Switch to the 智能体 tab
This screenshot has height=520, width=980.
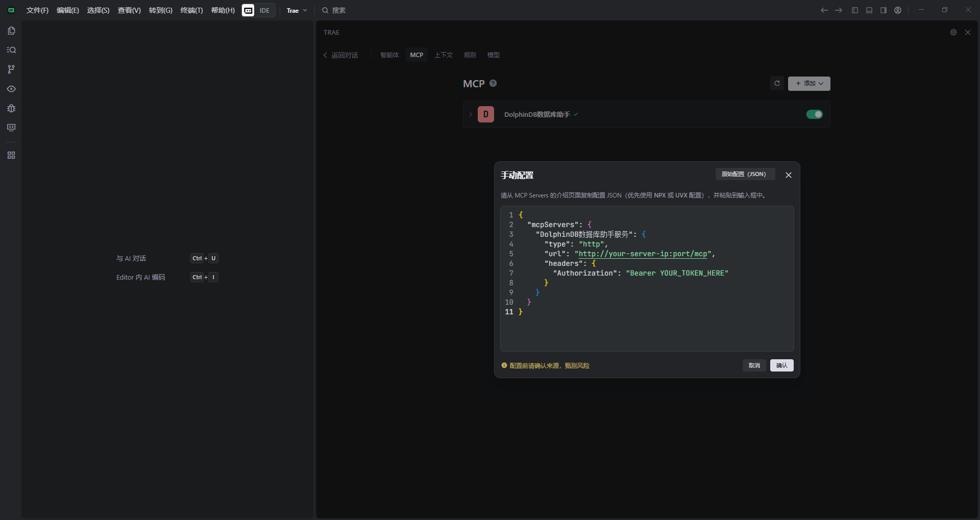click(x=389, y=55)
